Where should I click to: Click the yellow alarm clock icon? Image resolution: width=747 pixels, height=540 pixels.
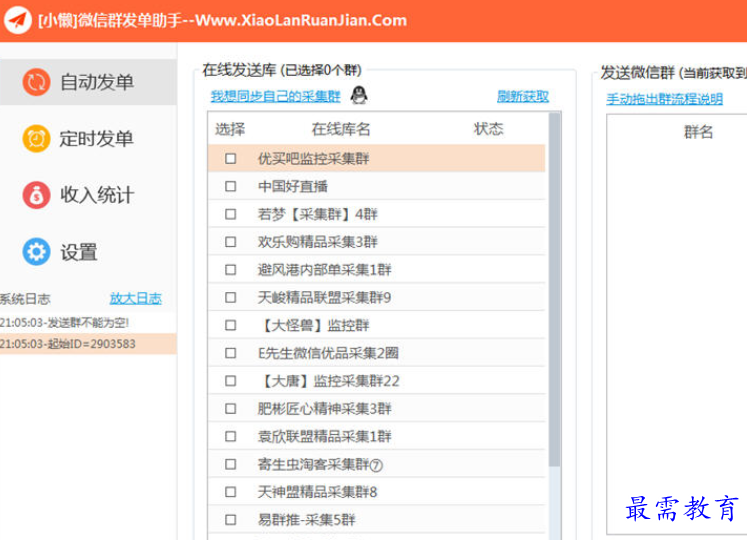pyautogui.click(x=36, y=138)
